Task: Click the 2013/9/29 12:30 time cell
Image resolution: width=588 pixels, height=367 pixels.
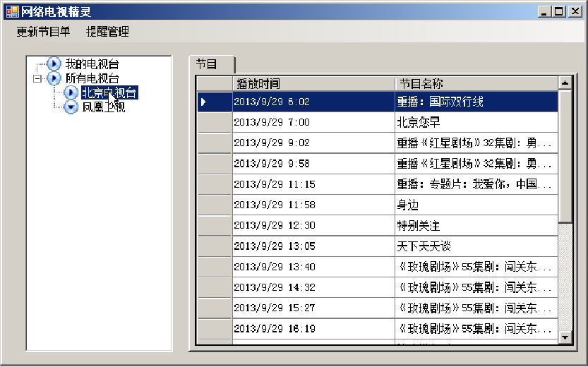Action: tap(313, 226)
